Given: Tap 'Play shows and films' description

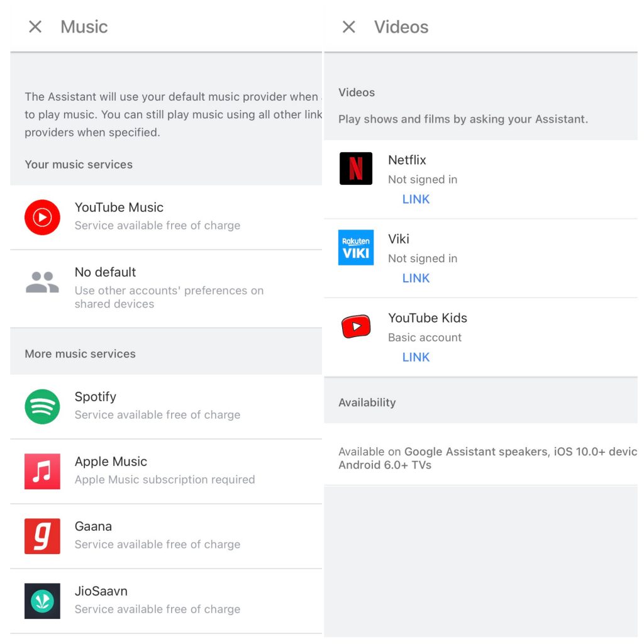Looking at the screenshot, I should click(x=463, y=119).
